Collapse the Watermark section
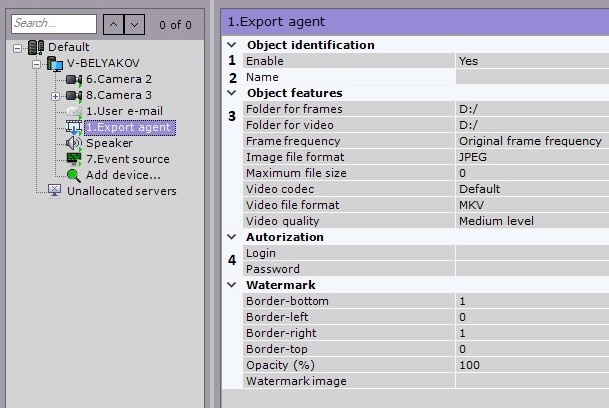609x408 pixels. (x=232, y=285)
